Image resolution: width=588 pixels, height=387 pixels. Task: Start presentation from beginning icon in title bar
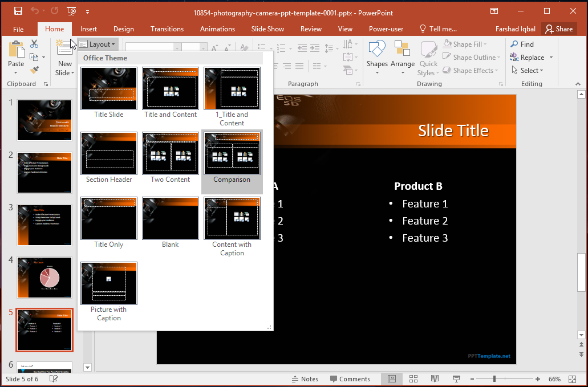71,11
